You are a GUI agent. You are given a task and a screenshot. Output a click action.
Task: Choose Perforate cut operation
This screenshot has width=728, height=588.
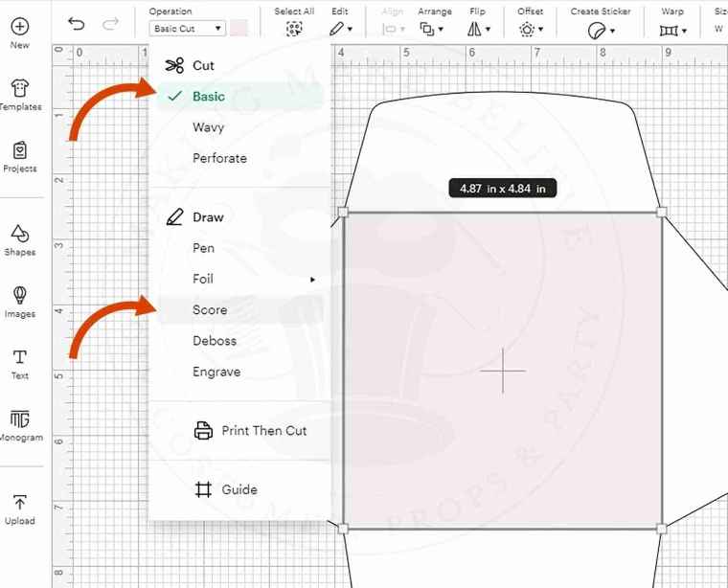click(x=219, y=158)
